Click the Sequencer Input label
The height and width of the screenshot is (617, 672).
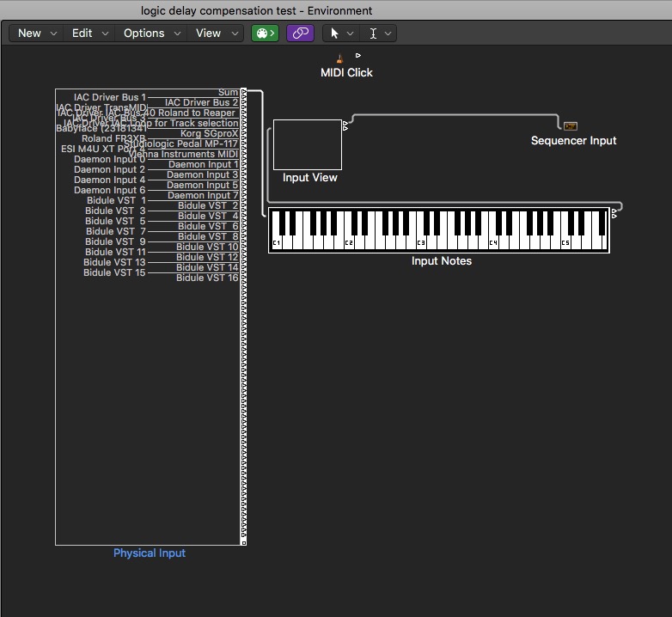(573, 141)
